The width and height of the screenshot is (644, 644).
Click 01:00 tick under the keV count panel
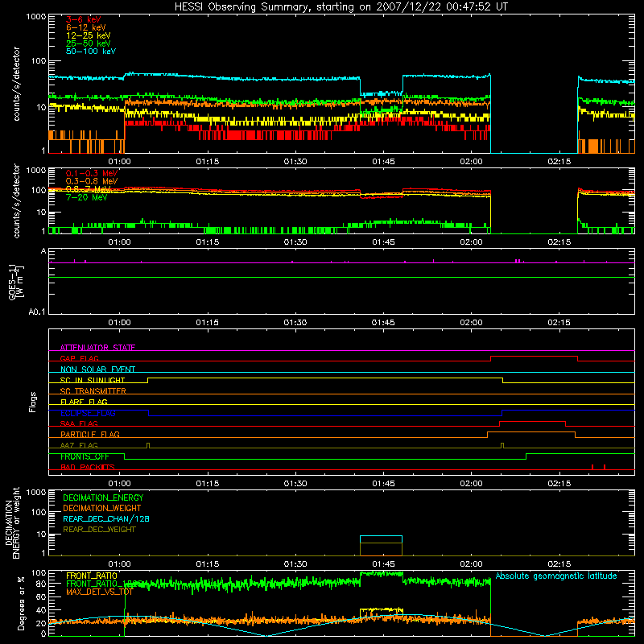(119, 162)
